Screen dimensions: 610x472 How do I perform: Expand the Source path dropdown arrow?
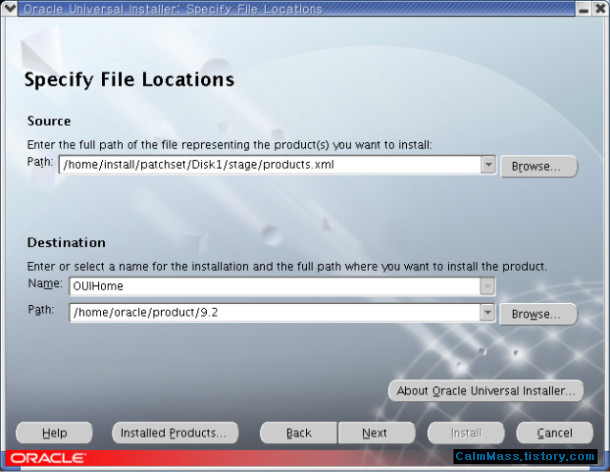pyautogui.click(x=488, y=165)
